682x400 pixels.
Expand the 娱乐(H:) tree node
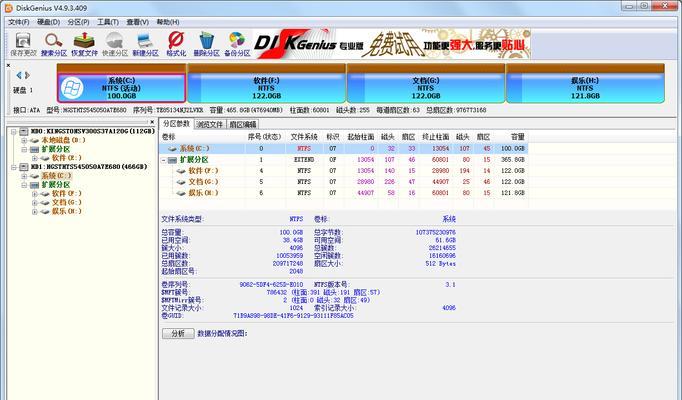pyautogui.click(x=35, y=212)
